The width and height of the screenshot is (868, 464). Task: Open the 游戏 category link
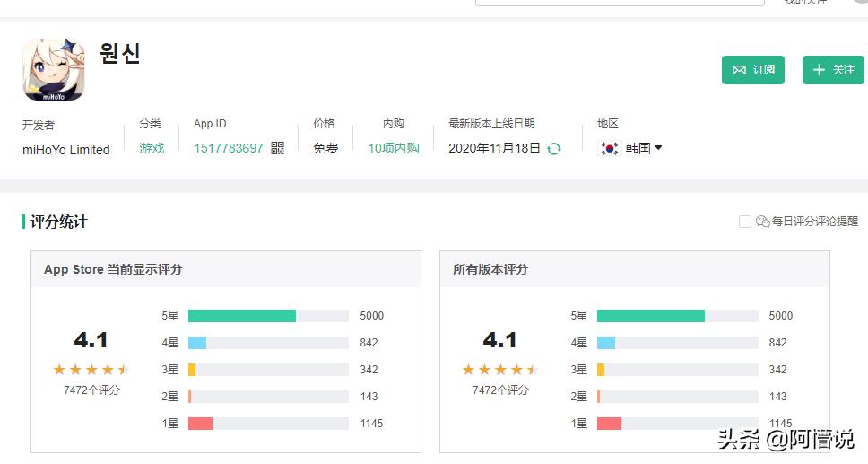(152, 148)
